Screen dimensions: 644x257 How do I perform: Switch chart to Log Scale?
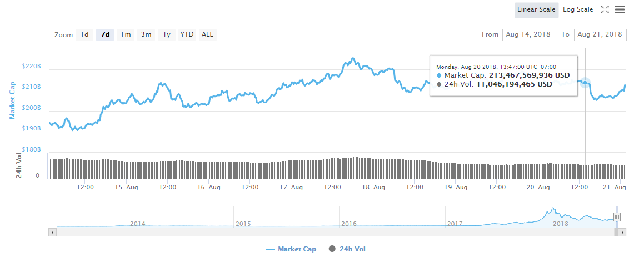[x=578, y=9]
